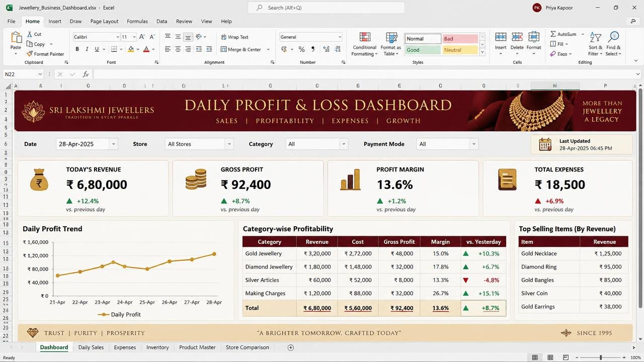644x362 pixels.
Task: Open the Store Comparison sheet tab
Action: 248,347
